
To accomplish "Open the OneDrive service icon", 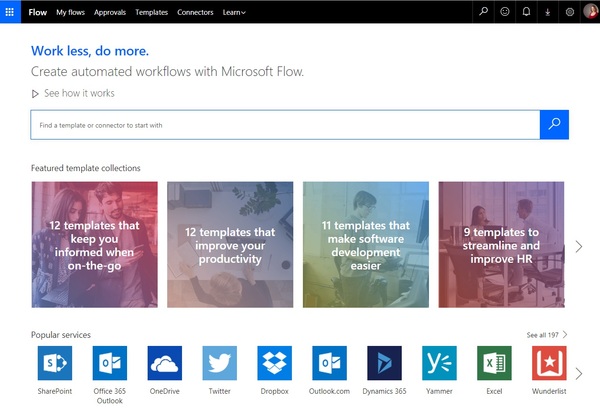I will point(165,363).
